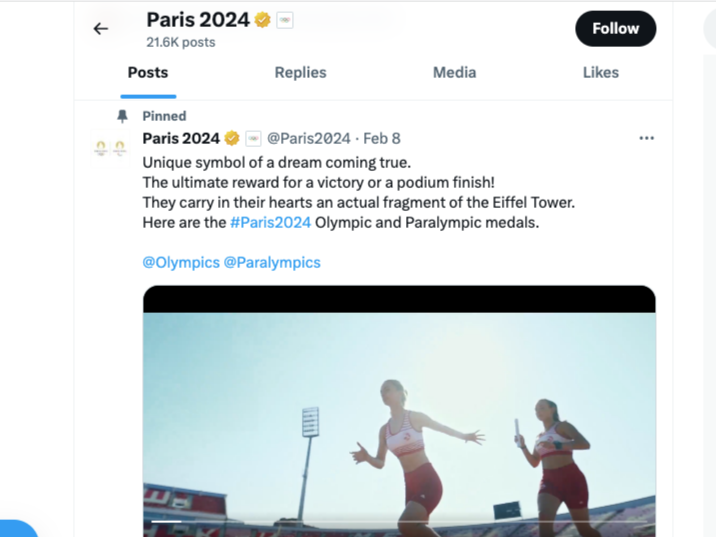The height and width of the screenshot is (537, 716).
Task: Visit the @Olympics mention
Action: click(181, 262)
